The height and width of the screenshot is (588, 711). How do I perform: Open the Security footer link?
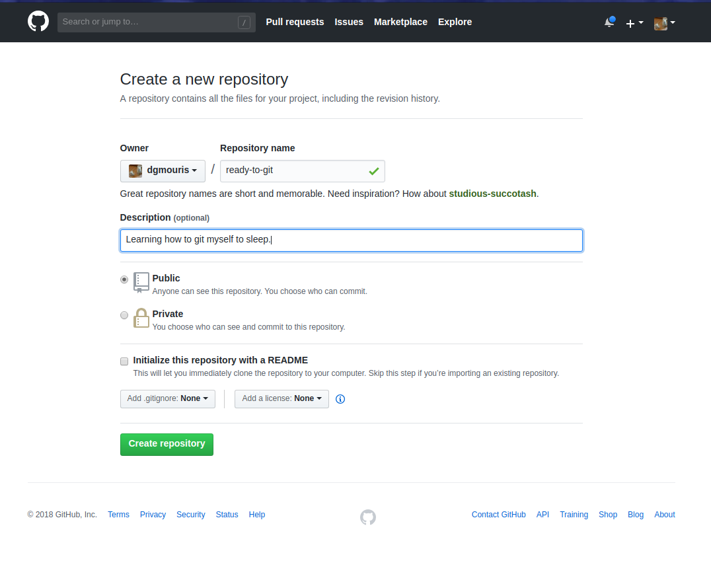(190, 515)
